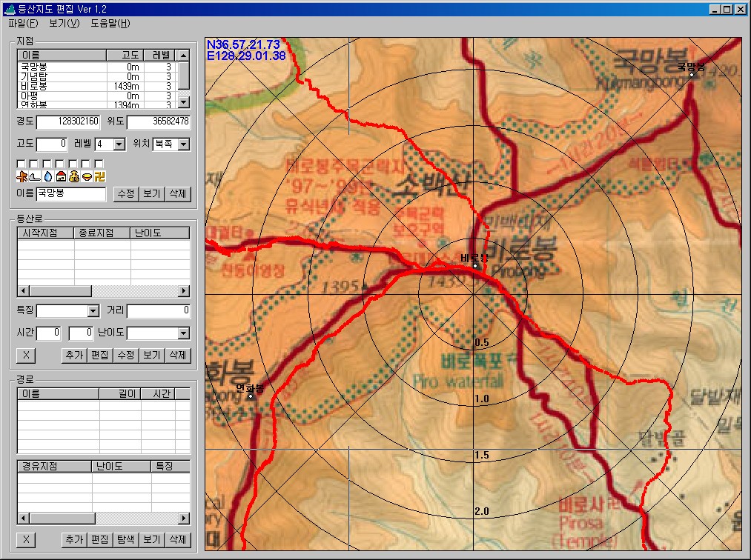751x560 pixels.
Task: Select 비로봉 row in 지점 list
Action: point(97,86)
